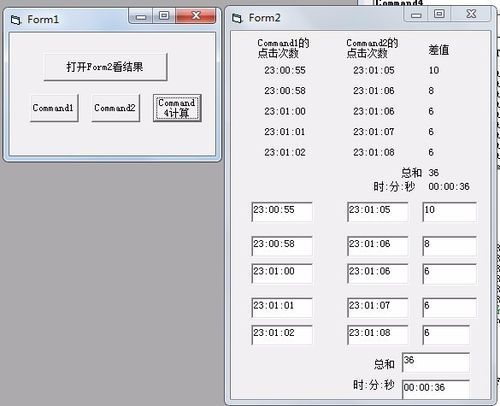Click the Command2的点击次数 column header label
The height and width of the screenshot is (406, 500).
(x=372, y=48)
